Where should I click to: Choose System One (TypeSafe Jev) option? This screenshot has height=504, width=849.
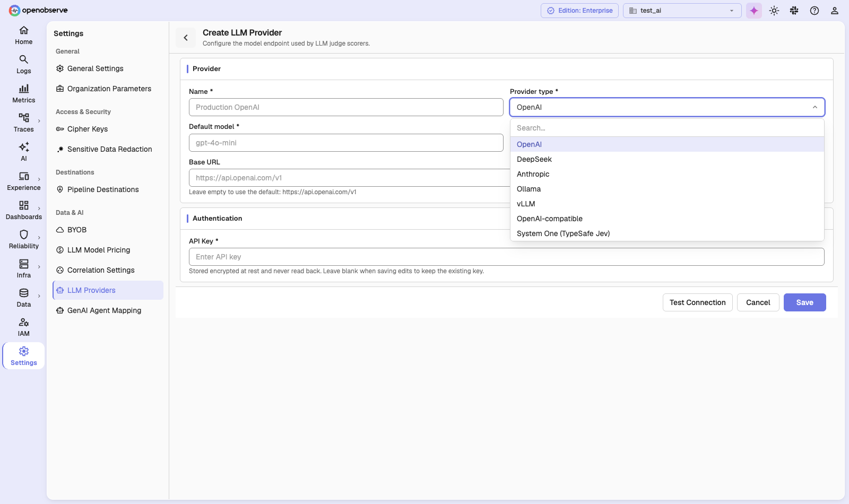point(667,233)
